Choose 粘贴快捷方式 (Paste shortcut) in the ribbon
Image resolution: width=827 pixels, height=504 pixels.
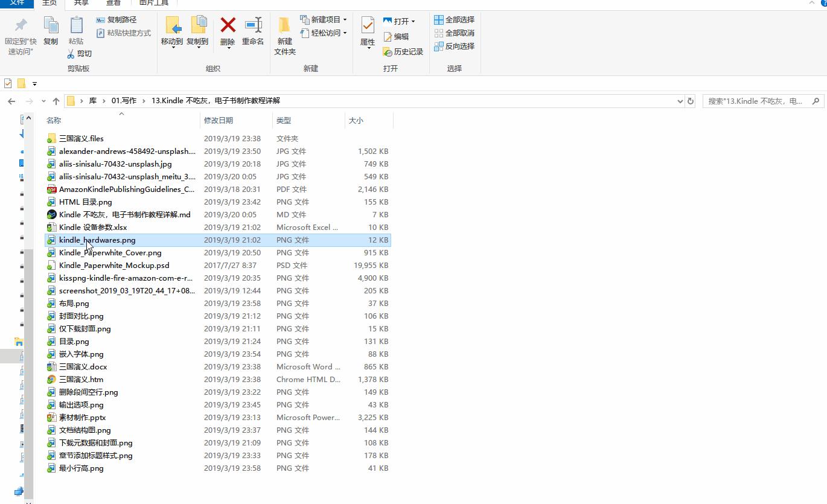click(124, 33)
